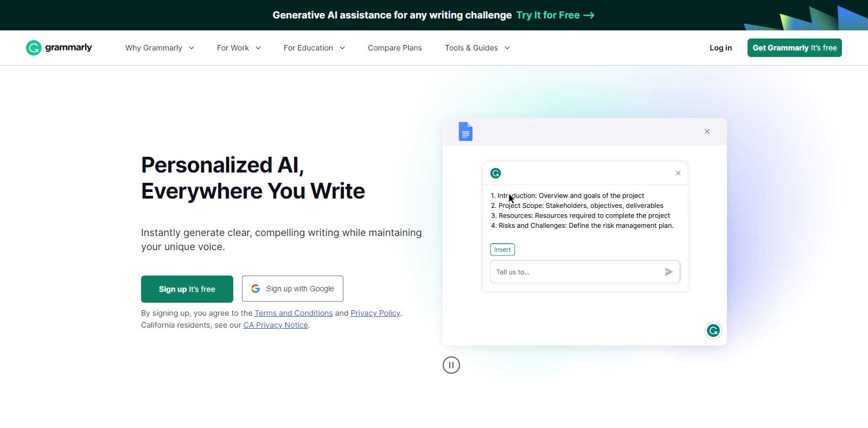Focus the Tell us to... input field
The image size is (868, 428).
[585, 272]
